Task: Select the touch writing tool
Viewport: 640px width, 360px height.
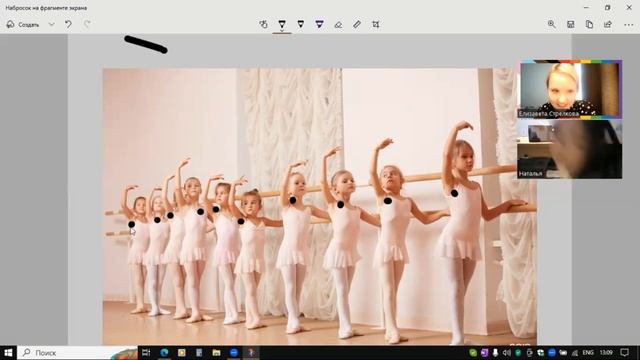Action: 263,24
